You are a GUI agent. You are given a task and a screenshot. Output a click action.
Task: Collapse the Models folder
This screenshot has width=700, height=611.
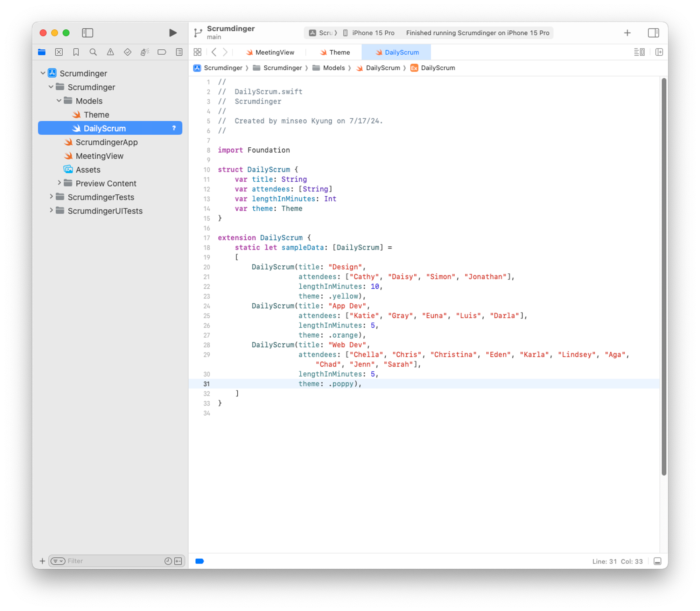point(59,101)
